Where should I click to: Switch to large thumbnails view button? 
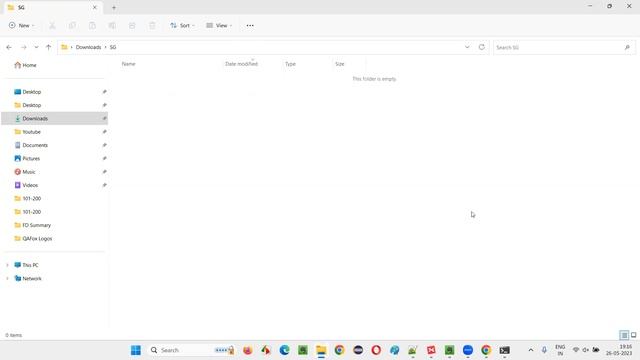coord(633,335)
